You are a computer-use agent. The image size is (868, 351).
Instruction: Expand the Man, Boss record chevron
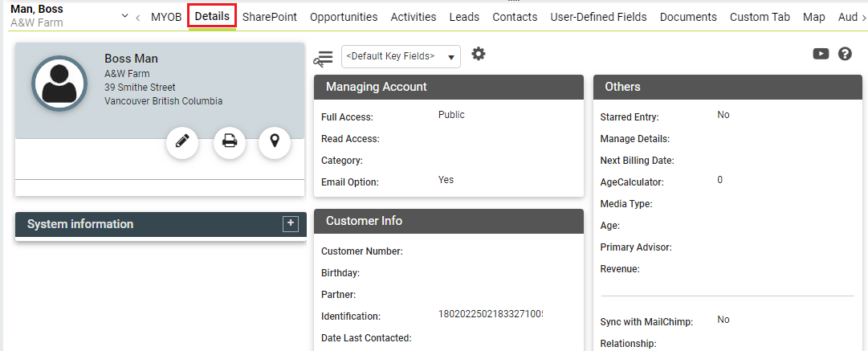[x=124, y=15]
